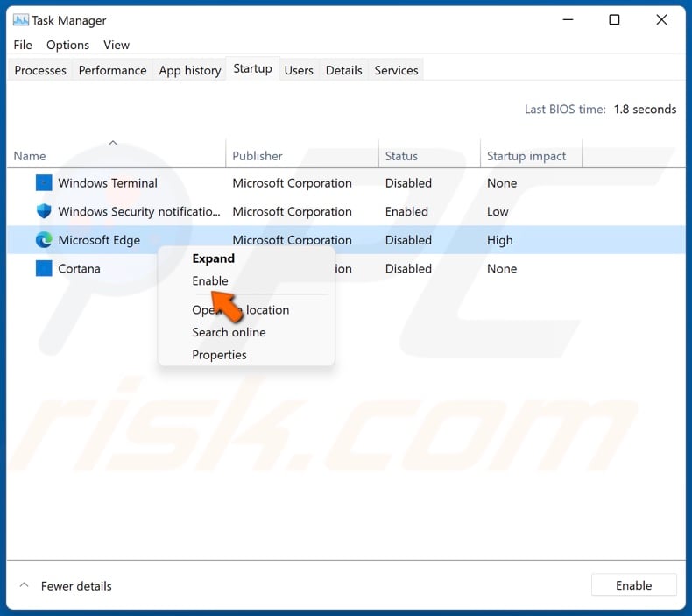
Task: Choose Search online in context menu
Action: [x=229, y=332]
